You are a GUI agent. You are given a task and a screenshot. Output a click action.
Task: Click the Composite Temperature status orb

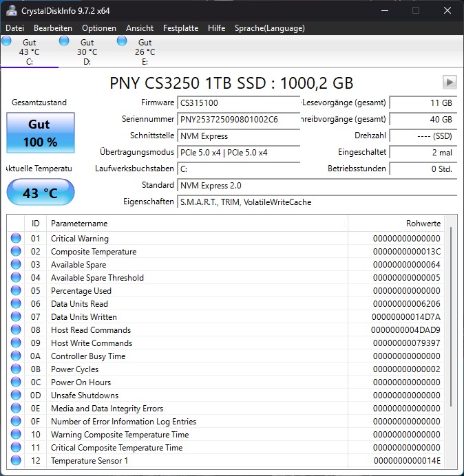click(16, 252)
